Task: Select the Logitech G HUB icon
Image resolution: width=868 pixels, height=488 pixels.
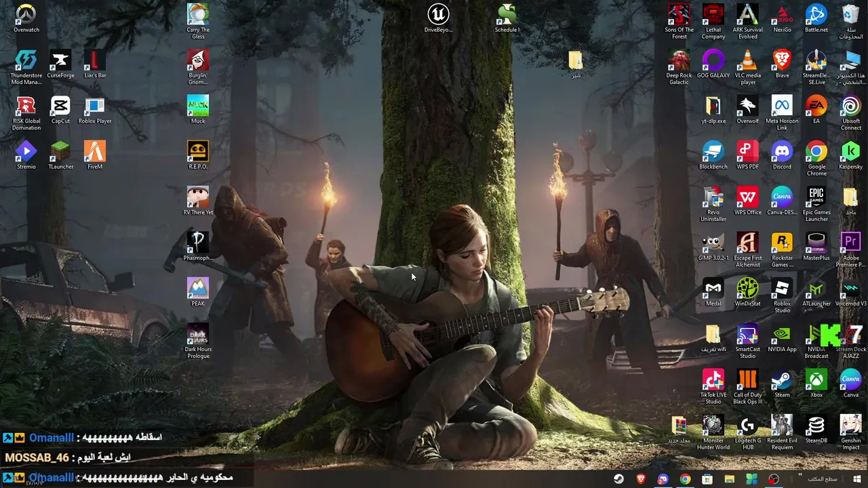Action: [x=748, y=432]
